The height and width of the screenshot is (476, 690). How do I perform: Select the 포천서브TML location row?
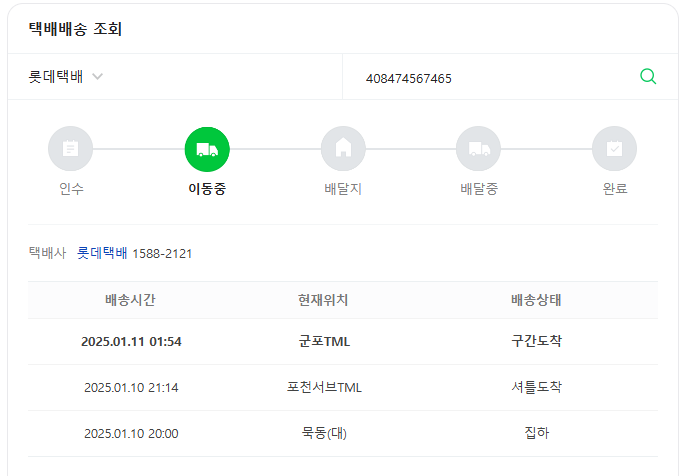(343, 388)
